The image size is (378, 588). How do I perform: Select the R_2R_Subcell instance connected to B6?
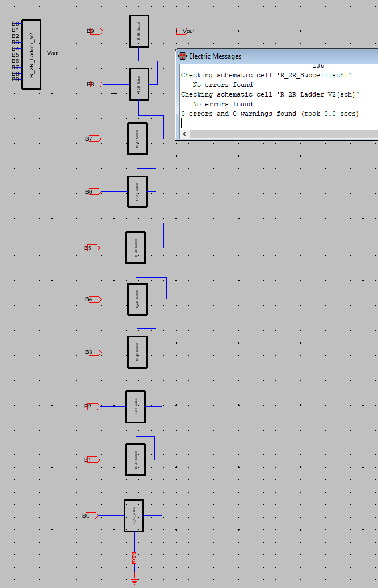click(x=137, y=191)
